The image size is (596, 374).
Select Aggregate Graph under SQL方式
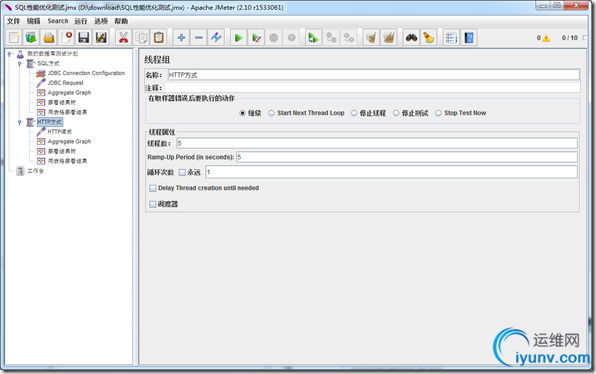(69, 93)
